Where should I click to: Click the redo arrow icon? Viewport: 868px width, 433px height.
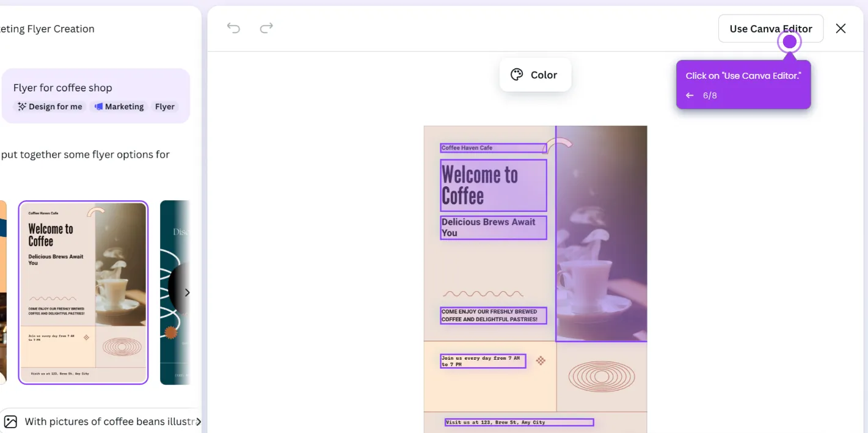click(266, 28)
